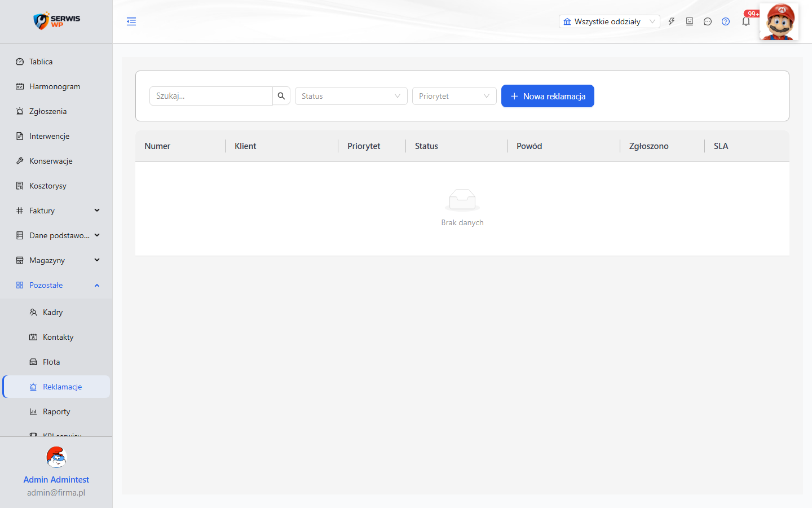Open Konserwacje menu item
This screenshot has width=812, height=508.
tap(56, 161)
